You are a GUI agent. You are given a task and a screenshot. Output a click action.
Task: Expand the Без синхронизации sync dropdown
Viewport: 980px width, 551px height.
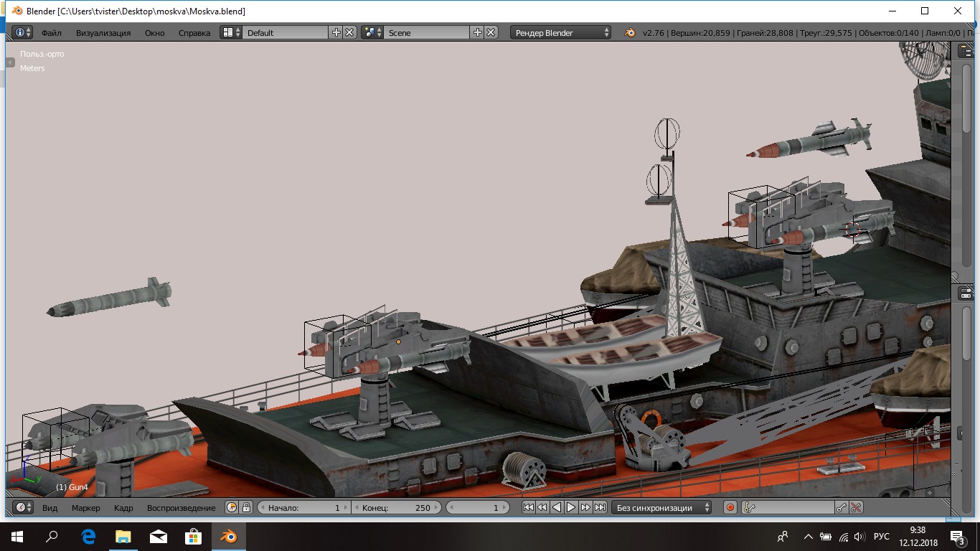point(661,507)
